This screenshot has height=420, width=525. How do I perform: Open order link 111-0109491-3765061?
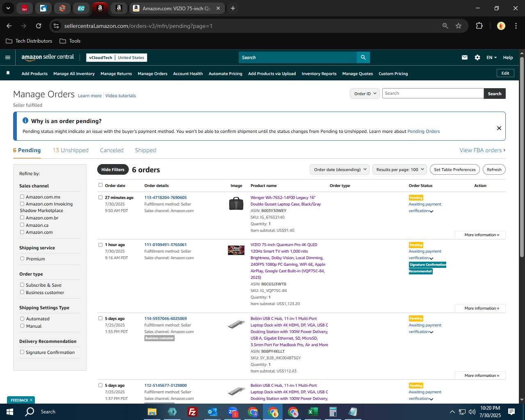coord(165,244)
